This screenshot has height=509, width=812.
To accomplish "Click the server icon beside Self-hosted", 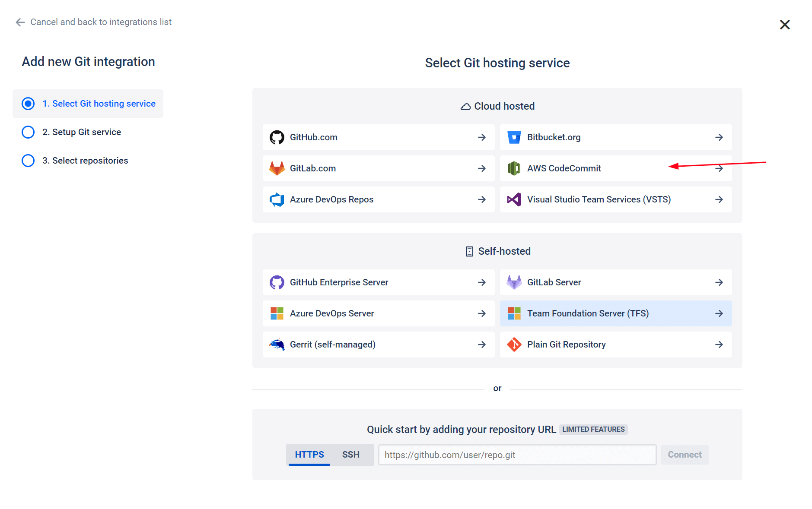I will (x=469, y=251).
